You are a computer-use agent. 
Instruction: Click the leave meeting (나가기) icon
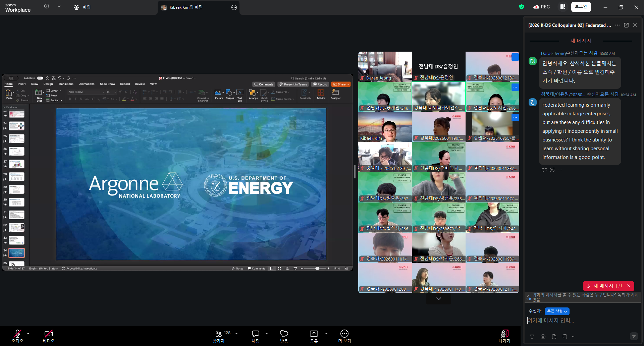coord(504,334)
